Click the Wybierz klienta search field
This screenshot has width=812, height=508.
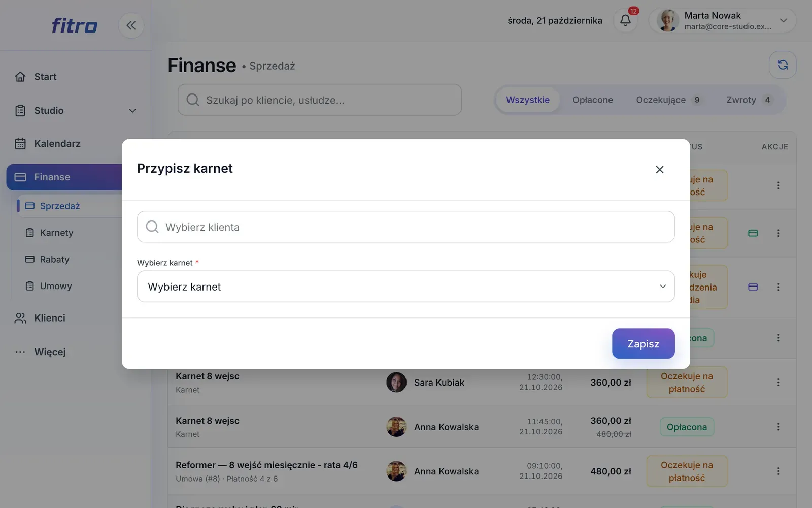pyautogui.click(x=405, y=227)
